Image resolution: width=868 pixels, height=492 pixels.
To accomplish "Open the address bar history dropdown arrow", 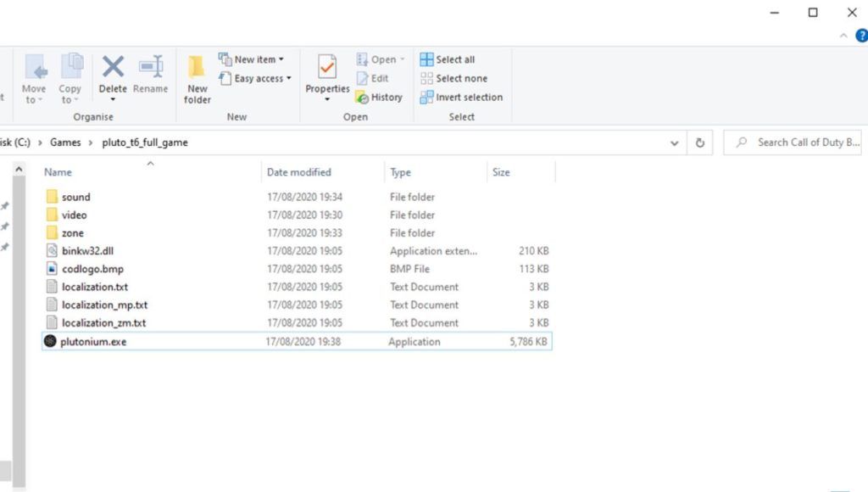I will coord(674,143).
